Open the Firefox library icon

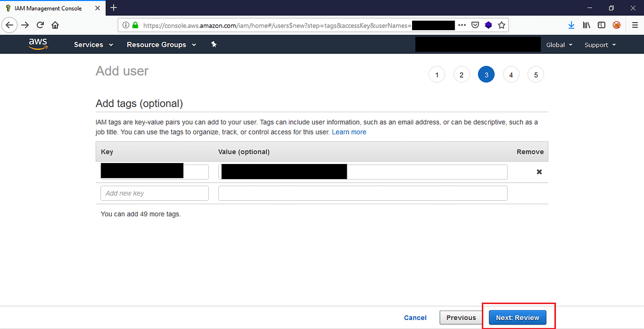click(x=586, y=25)
